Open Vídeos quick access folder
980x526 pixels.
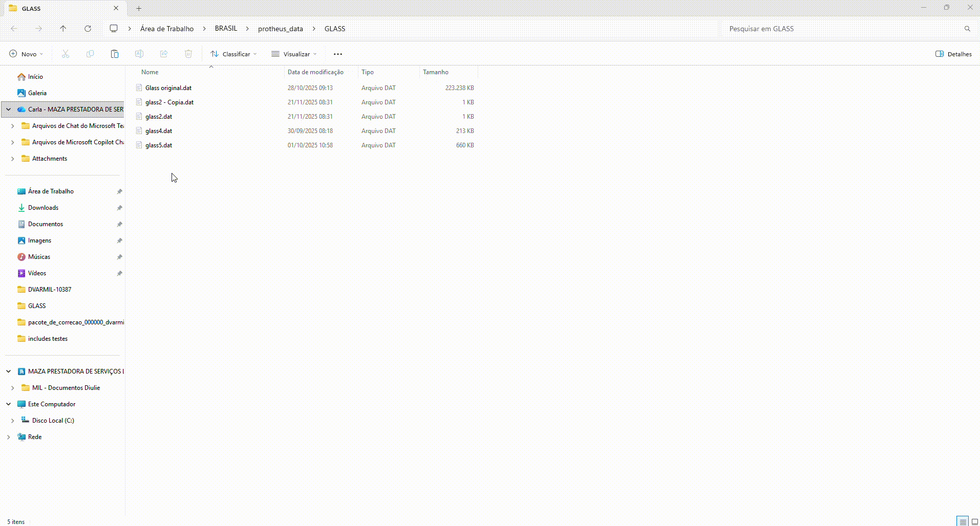pos(37,273)
